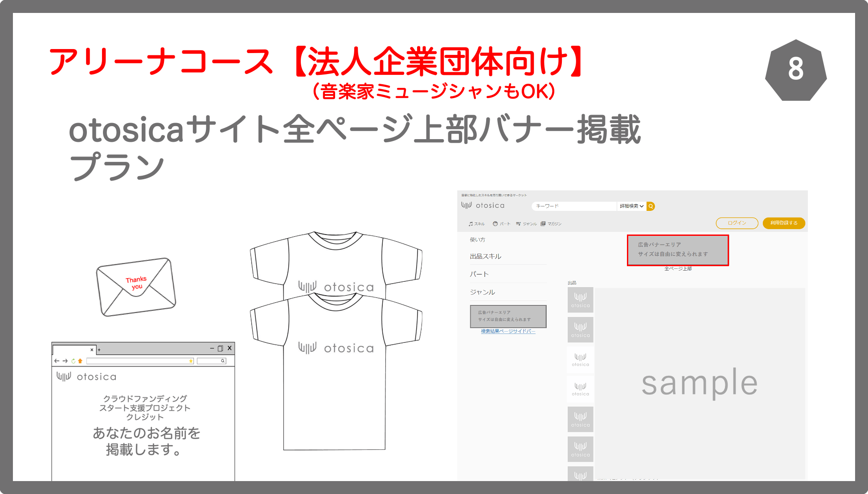Click the heptagon slide number 8 badge
The width and height of the screenshot is (868, 494).
point(796,70)
